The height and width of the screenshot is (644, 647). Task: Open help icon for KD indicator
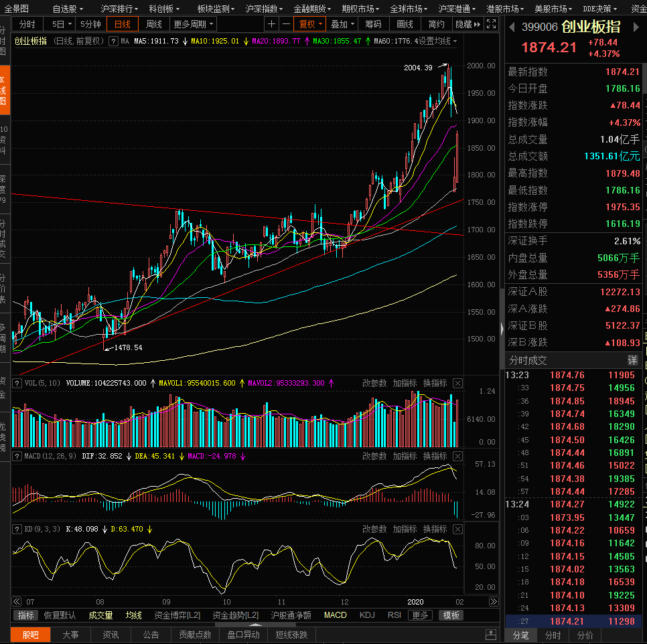coord(17,530)
